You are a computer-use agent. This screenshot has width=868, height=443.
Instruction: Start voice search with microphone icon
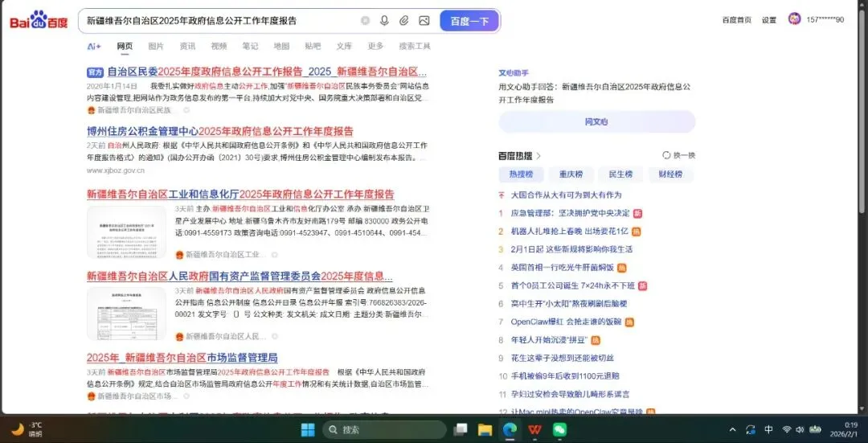[384, 21]
